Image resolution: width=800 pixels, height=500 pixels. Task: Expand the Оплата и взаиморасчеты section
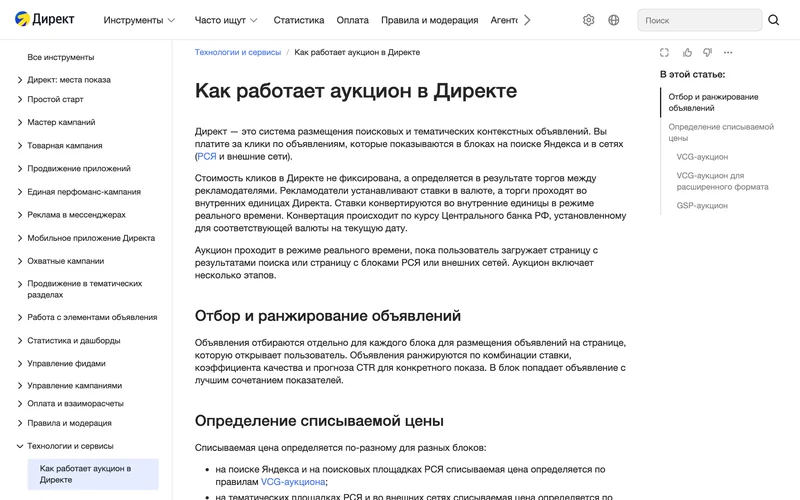pos(70,403)
